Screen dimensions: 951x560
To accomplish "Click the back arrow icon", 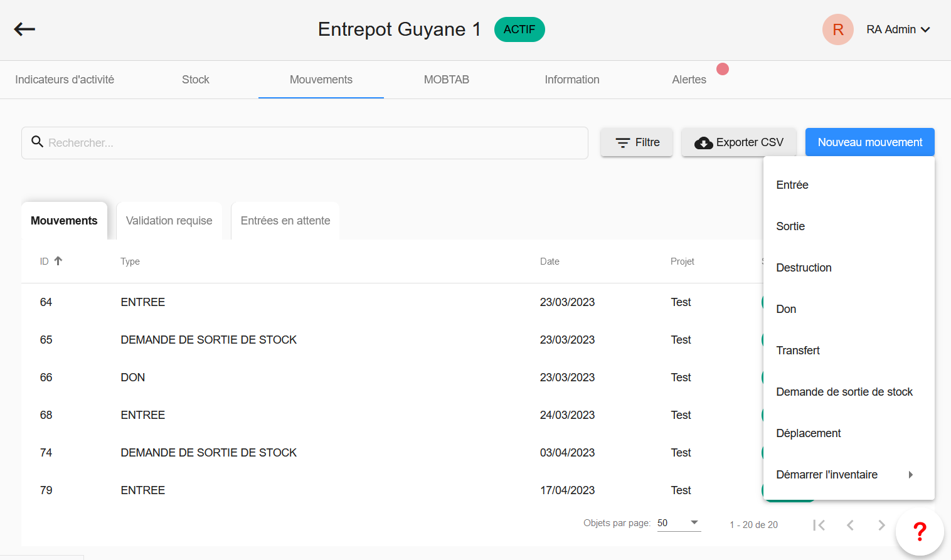I will 24,29.
